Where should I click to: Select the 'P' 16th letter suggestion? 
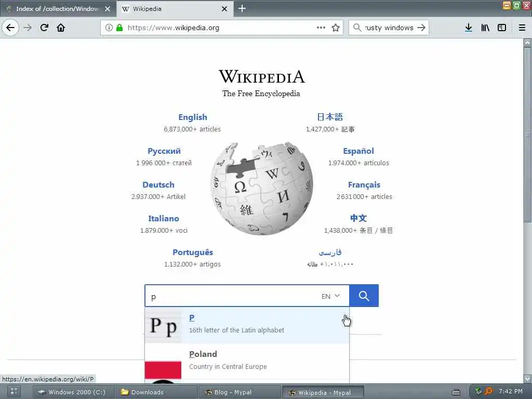tap(247, 325)
